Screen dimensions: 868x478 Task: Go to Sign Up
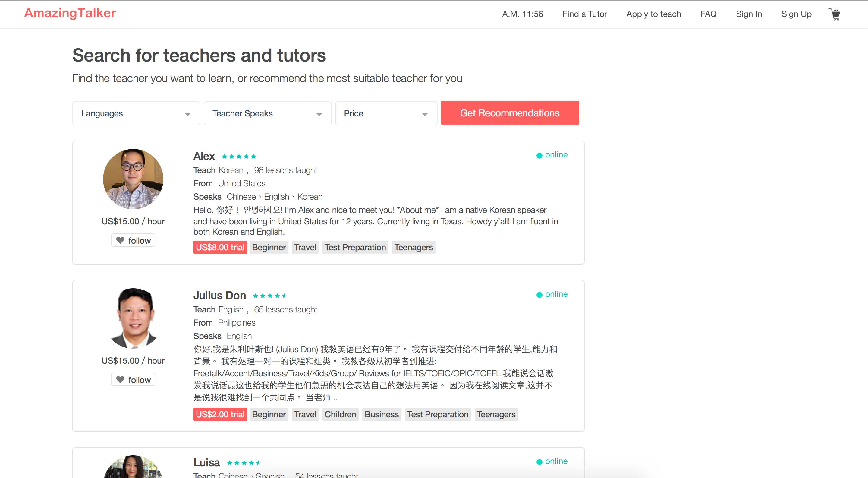pos(796,14)
